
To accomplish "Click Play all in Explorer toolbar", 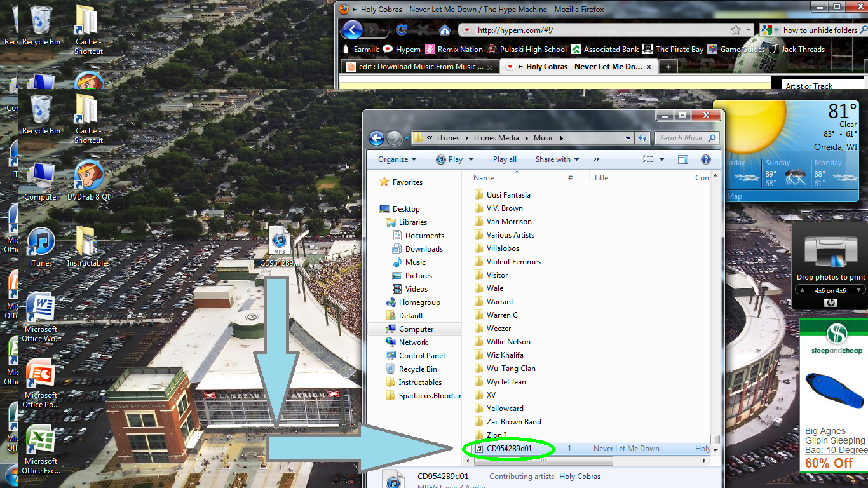I will 505,159.
